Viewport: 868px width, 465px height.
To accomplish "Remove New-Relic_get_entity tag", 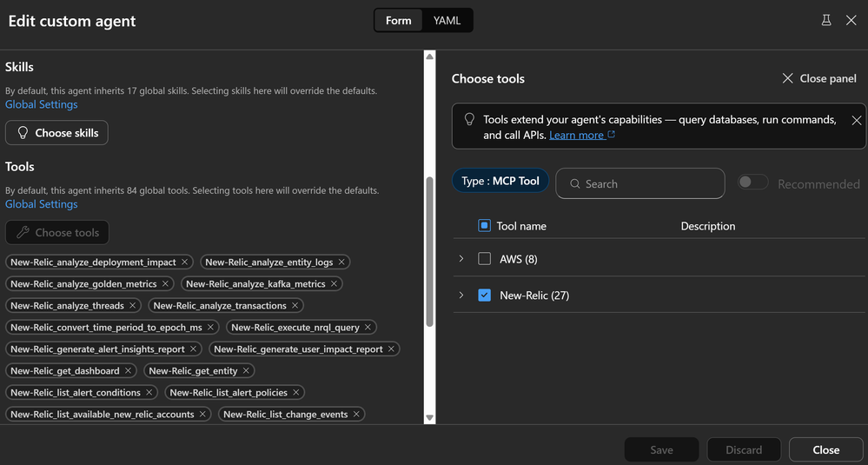I will tap(247, 371).
